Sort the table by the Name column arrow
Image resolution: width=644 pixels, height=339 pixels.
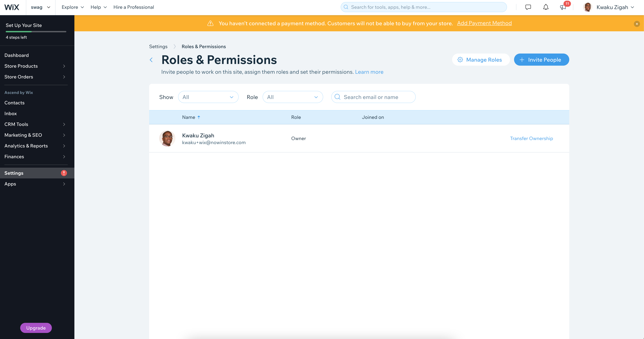coord(199,117)
